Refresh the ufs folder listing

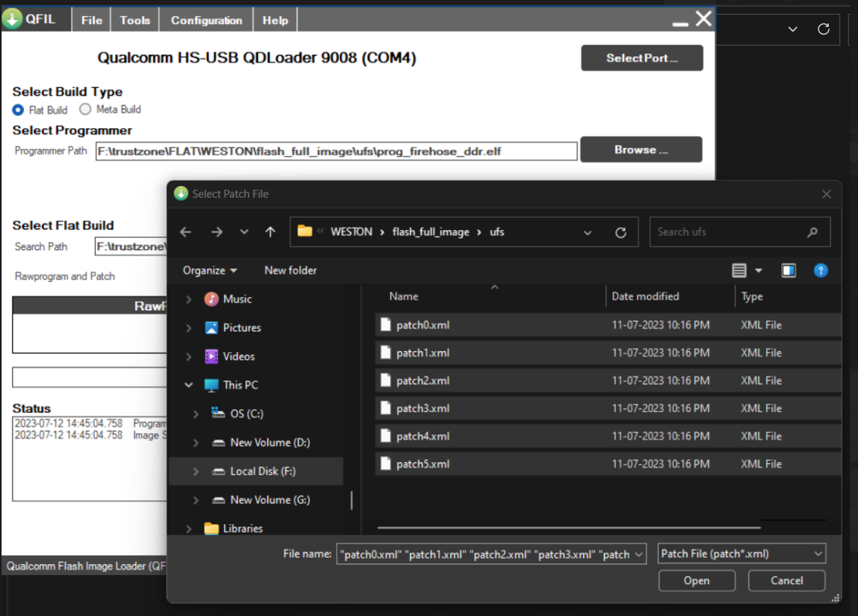point(620,232)
